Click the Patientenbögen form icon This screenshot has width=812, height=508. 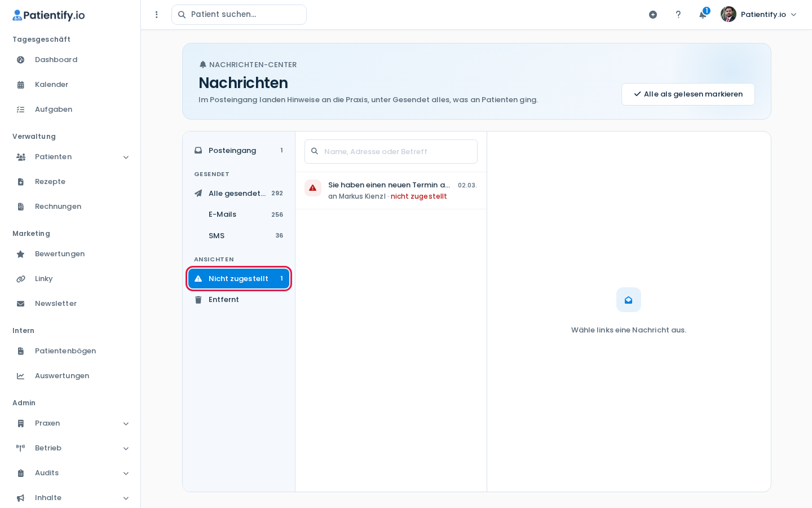(x=21, y=351)
